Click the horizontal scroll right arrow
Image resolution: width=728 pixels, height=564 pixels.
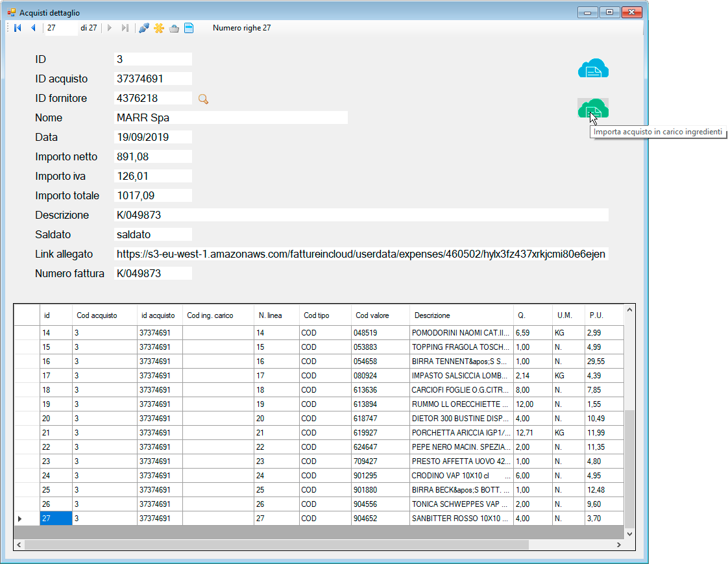tap(618, 545)
